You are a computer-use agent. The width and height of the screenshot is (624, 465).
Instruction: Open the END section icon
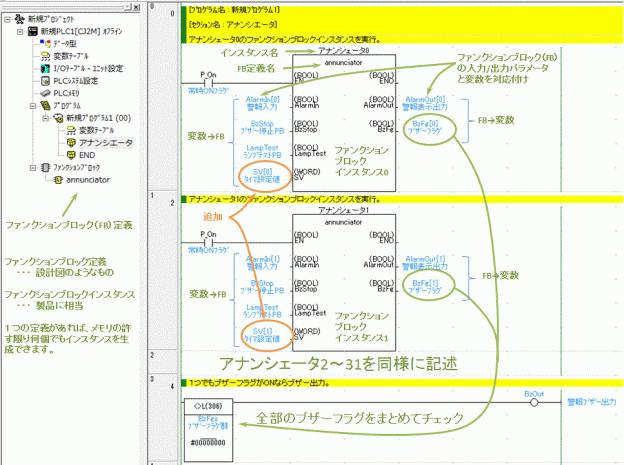(71, 155)
